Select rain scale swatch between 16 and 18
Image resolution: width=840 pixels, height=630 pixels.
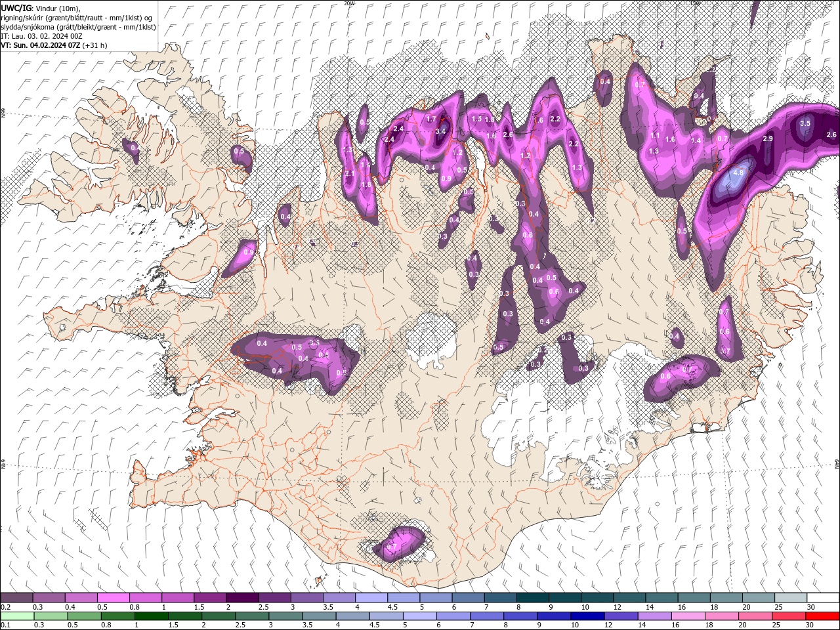[689, 616]
